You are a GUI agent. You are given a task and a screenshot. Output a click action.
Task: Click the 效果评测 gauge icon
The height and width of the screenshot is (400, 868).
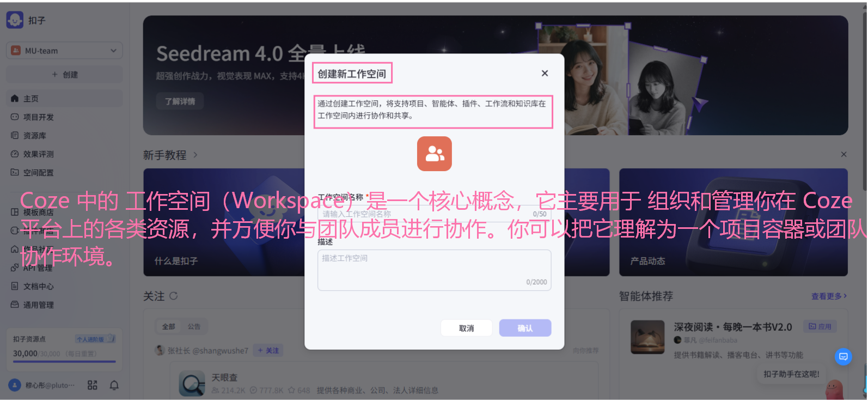[x=15, y=154]
